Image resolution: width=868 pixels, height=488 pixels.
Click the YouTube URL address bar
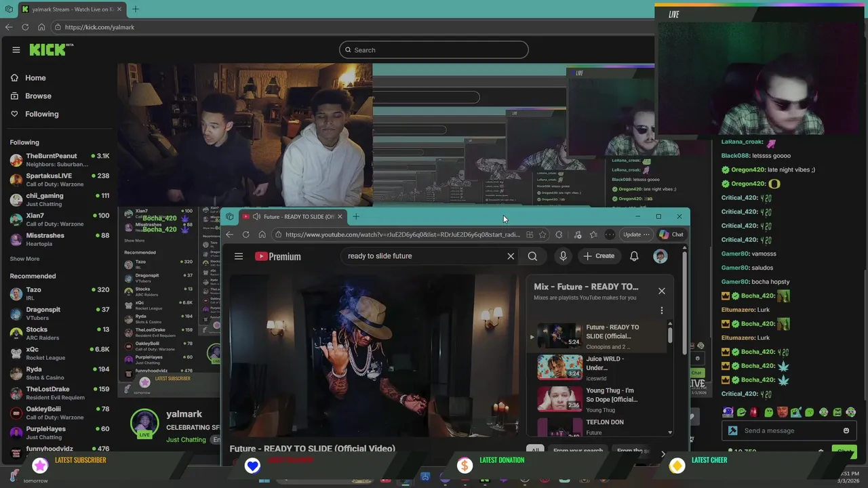[x=403, y=235]
